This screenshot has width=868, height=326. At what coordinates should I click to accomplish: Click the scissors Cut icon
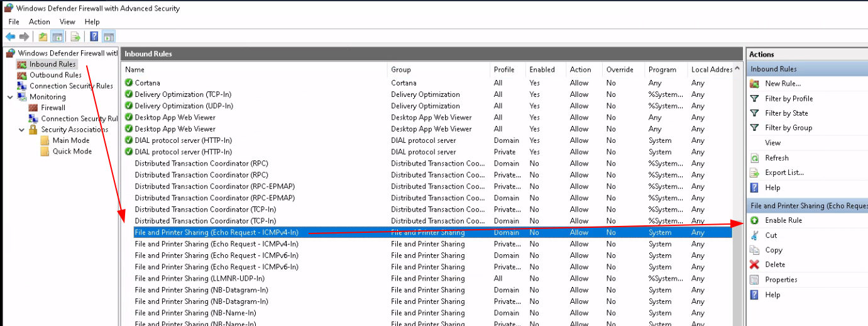pos(754,235)
